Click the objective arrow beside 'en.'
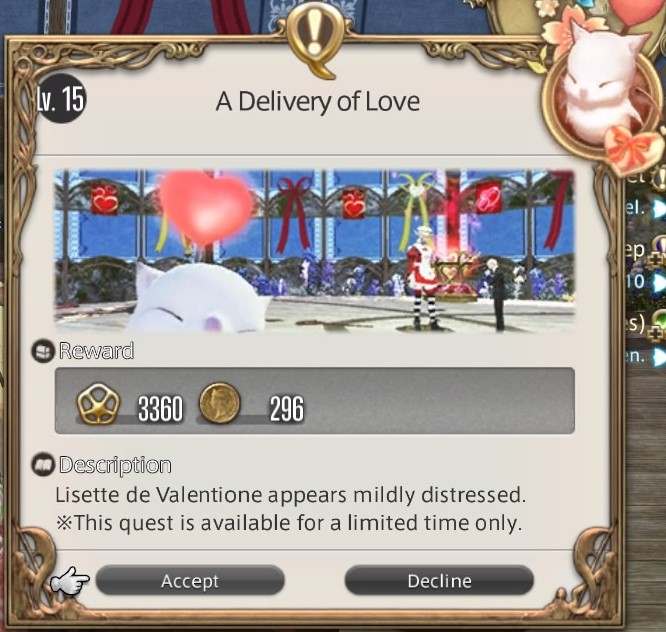The width and height of the screenshot is (666, 632). coord(659,356)
